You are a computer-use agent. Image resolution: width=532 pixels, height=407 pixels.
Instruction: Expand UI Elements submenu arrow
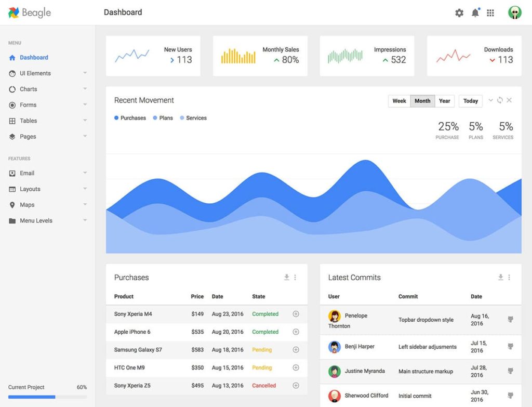(85, 73)
